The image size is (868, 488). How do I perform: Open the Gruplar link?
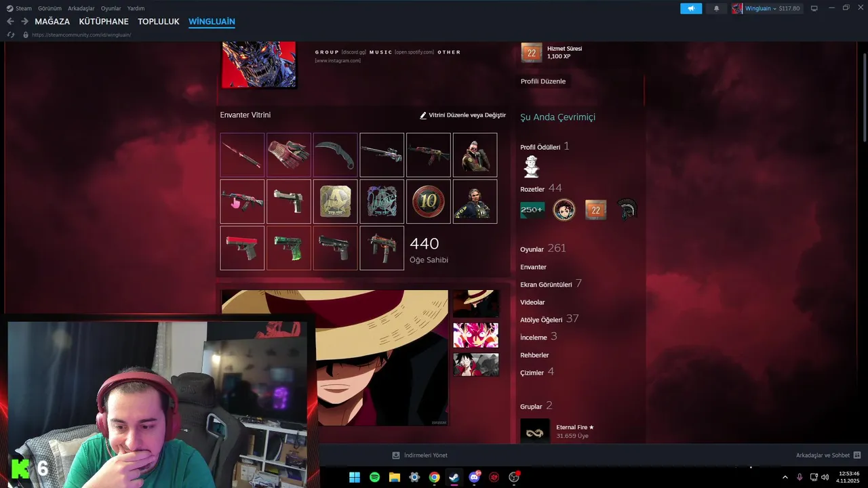536,406
